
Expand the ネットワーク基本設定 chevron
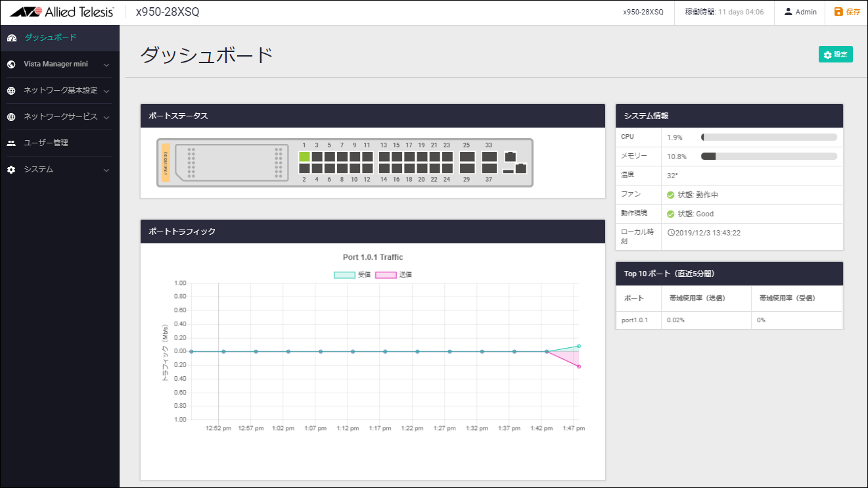pos(106,91)
